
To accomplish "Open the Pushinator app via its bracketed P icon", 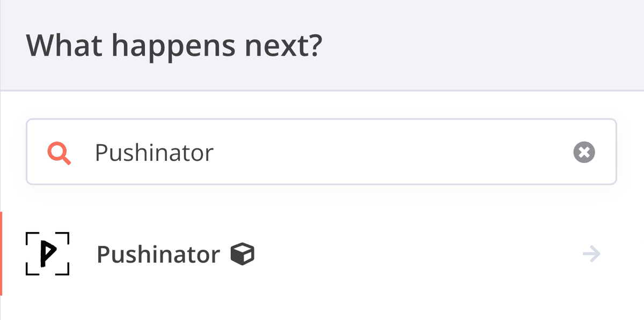I will (x=48, y=254).
